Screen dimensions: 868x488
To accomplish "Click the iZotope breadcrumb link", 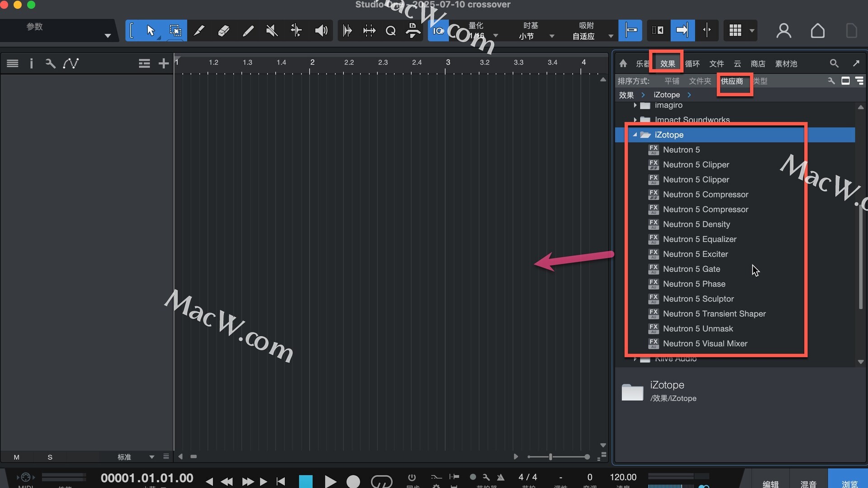I will (666, 94).
